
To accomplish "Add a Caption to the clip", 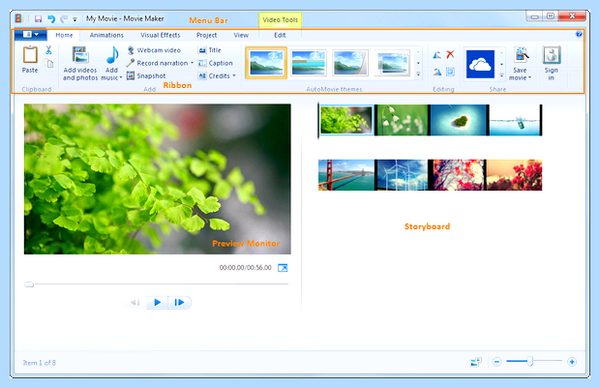I will click(x=215, y=63).
